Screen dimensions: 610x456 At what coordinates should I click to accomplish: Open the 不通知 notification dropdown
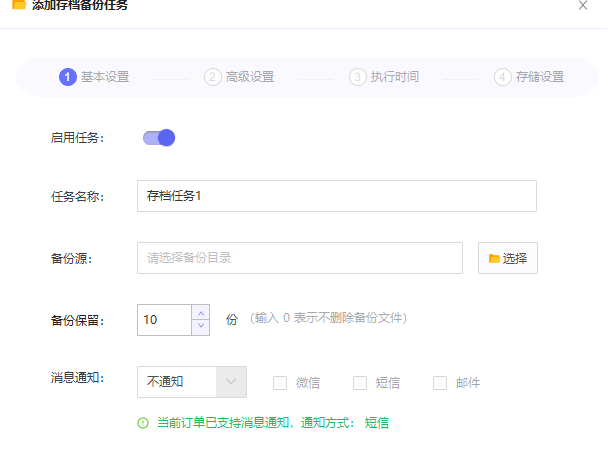click(x=192, y=382)
